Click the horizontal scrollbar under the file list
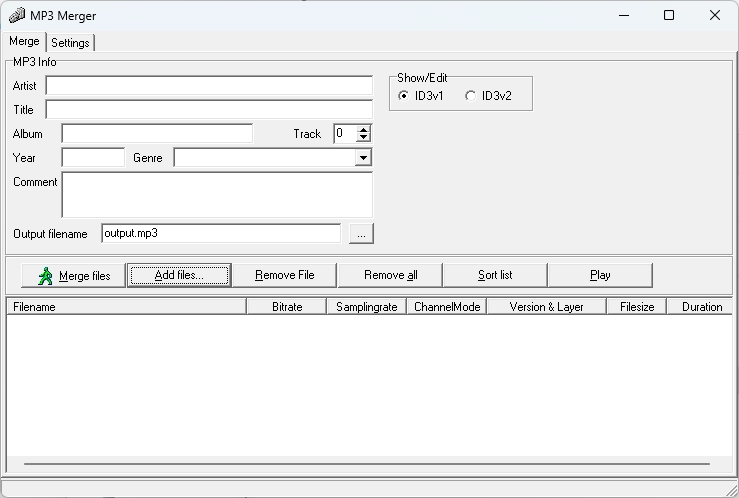Screen dimensions: 739x498 point(367,464)
